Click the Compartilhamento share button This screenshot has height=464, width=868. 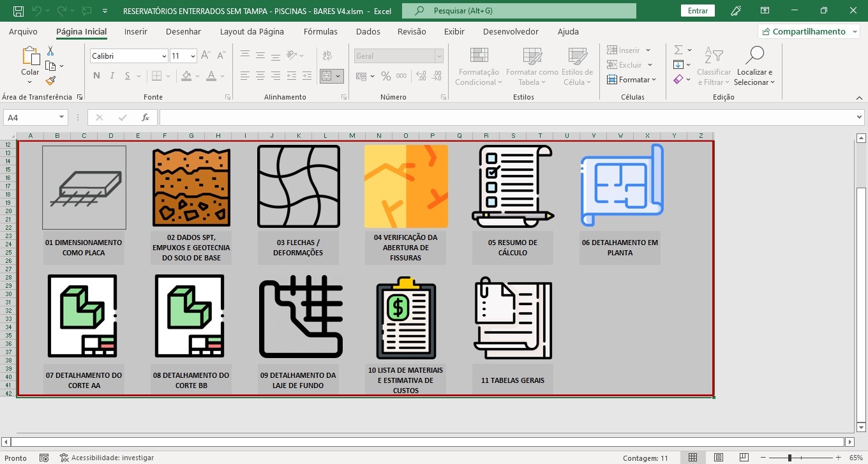tap(808, 31)
